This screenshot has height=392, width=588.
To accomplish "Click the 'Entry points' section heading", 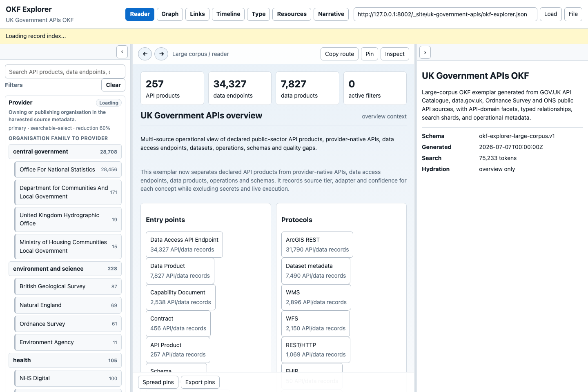I will pyautogui.click(x=165, y=220).
